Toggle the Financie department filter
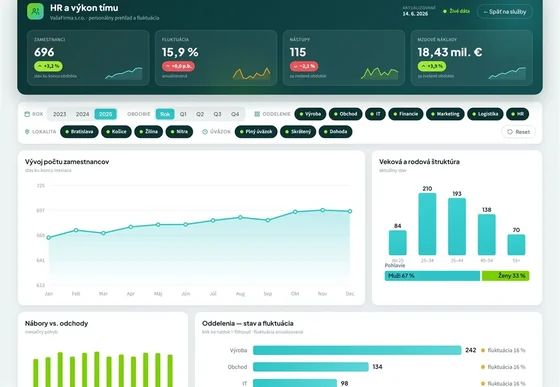This screenshot has height=387, width=560. [x=406, y=114]
